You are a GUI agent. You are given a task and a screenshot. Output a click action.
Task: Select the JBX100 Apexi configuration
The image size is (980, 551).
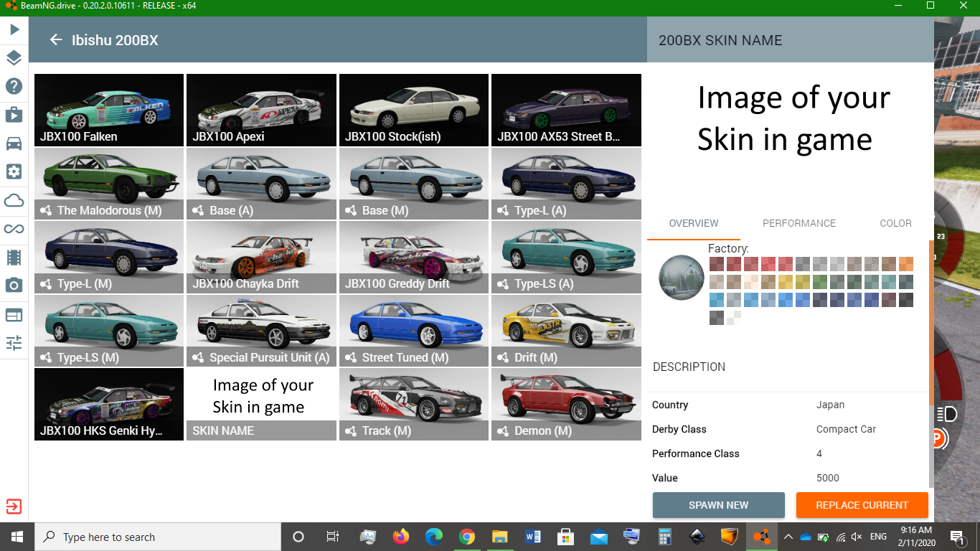tap(261, 110)
